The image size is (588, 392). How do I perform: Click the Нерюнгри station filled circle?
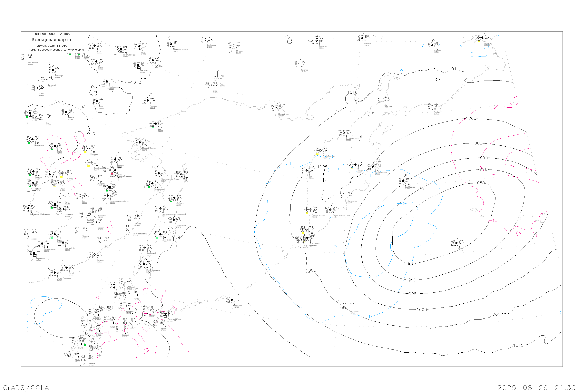[53, 70]
